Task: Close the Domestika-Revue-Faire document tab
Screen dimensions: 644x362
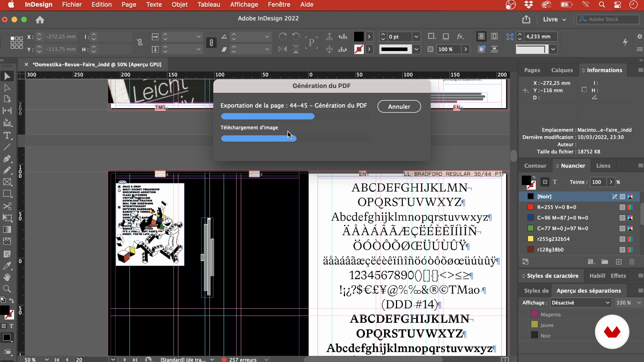Action: coord(26,65)
